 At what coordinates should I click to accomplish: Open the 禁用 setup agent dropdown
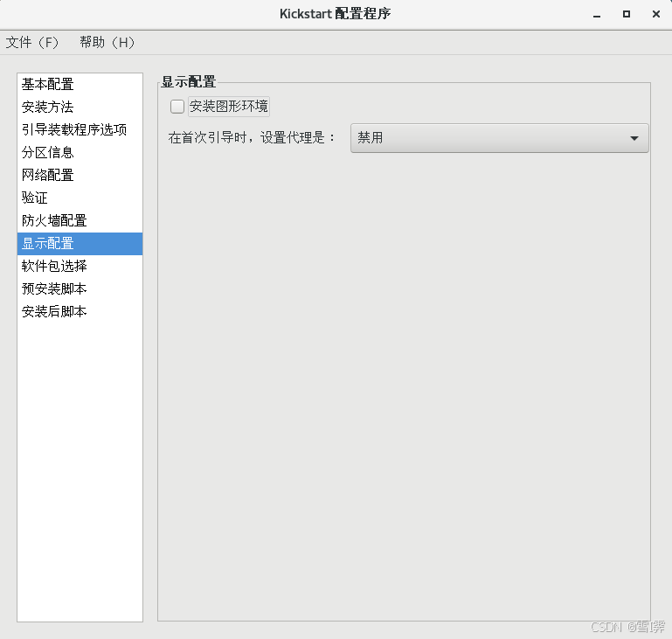point(499,138)
